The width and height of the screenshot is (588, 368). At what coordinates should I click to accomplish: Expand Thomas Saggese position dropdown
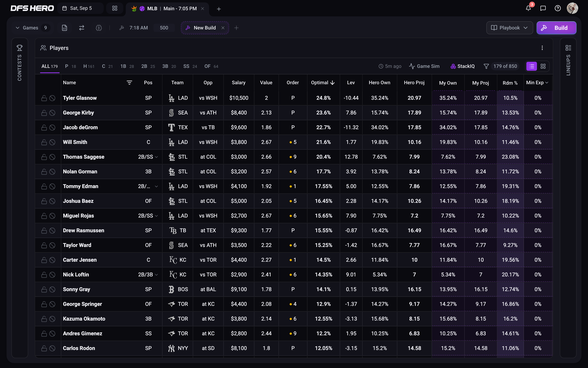pos(156,157)
